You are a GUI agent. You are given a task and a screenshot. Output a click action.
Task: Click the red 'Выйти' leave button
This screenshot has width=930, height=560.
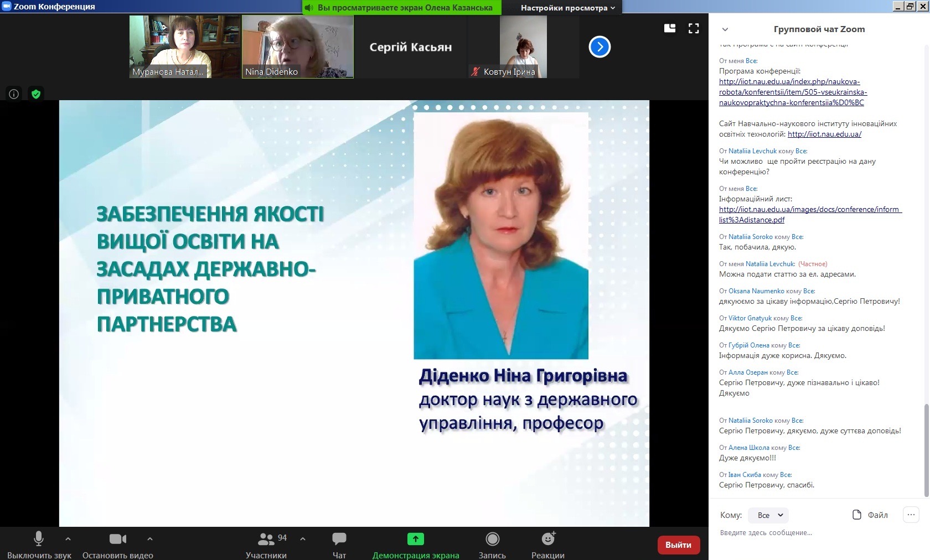tap(678, 545)
